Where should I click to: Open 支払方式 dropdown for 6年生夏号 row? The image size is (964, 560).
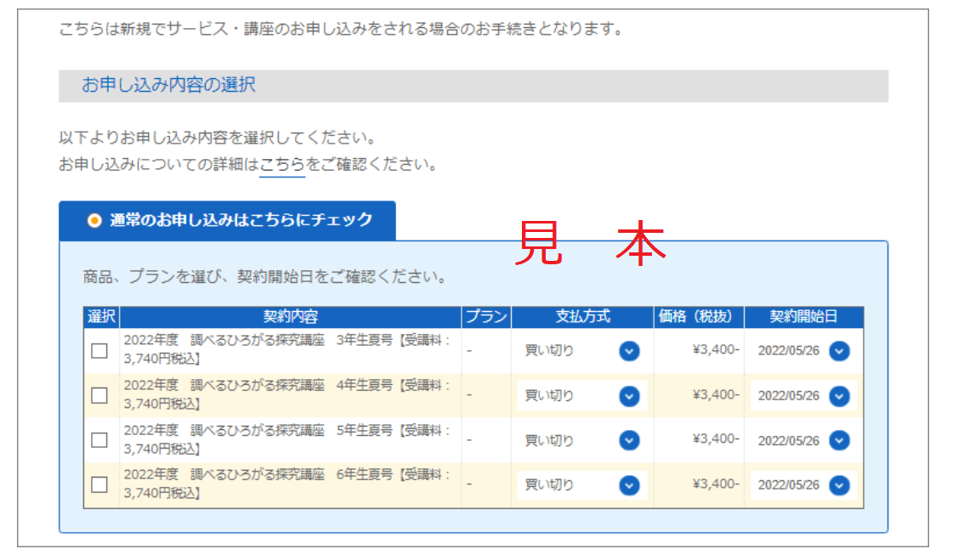[x=581, y=485]
